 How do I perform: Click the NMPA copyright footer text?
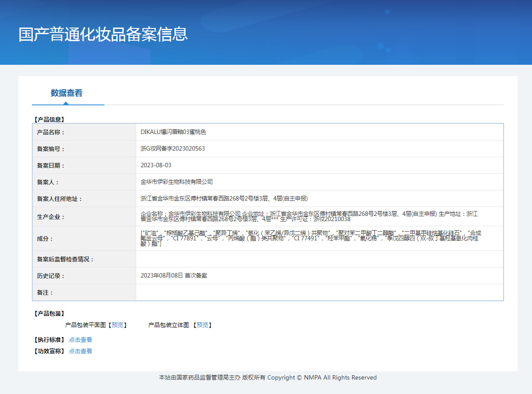pyautogui.click(x=268, y=377)
